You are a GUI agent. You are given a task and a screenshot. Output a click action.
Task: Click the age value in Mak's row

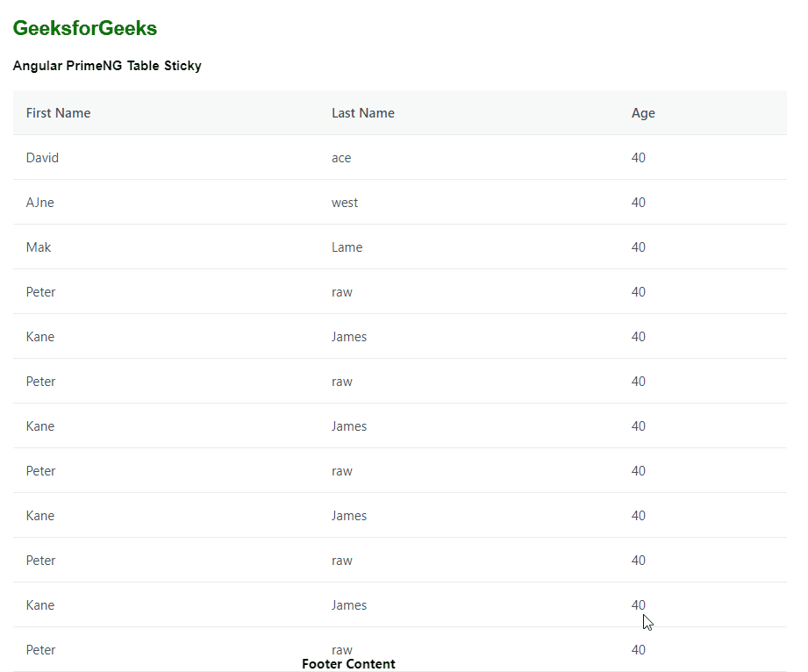point(639,247)
